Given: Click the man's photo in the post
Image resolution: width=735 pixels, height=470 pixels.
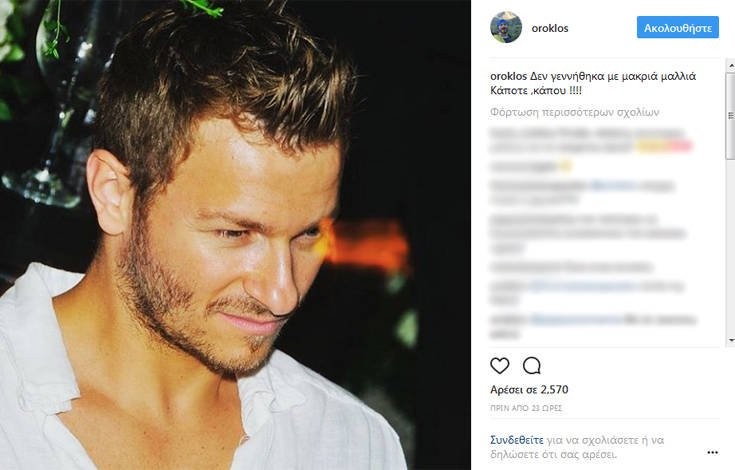Looking at the screenshot, I should (235, 235).
